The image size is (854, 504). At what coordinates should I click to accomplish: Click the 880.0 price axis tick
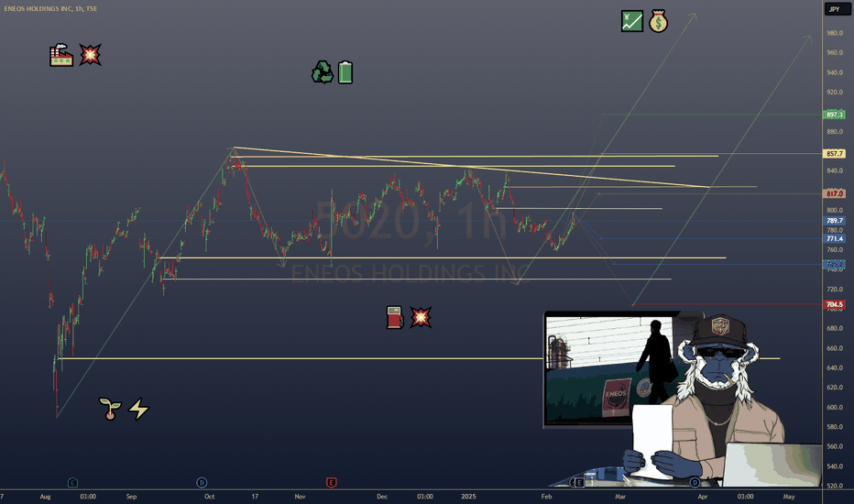point(835,131)
